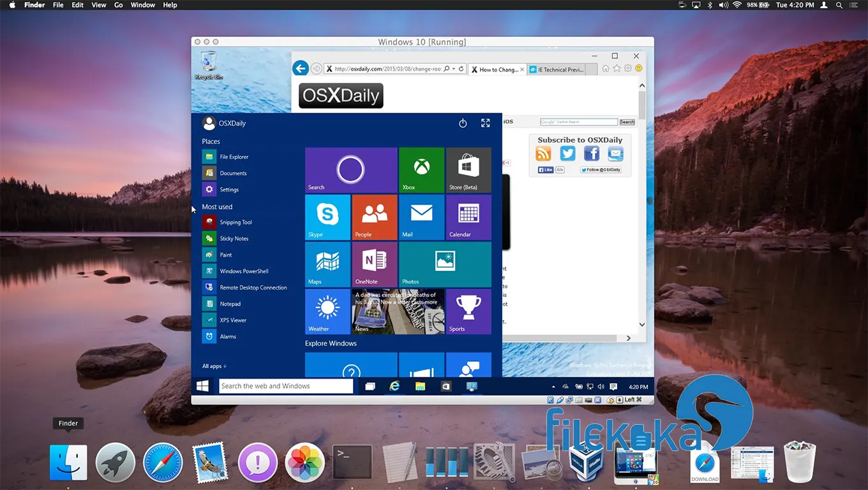Click the Start menu power button
This screenshot has width=868, height=490.
tap(463, 123)
